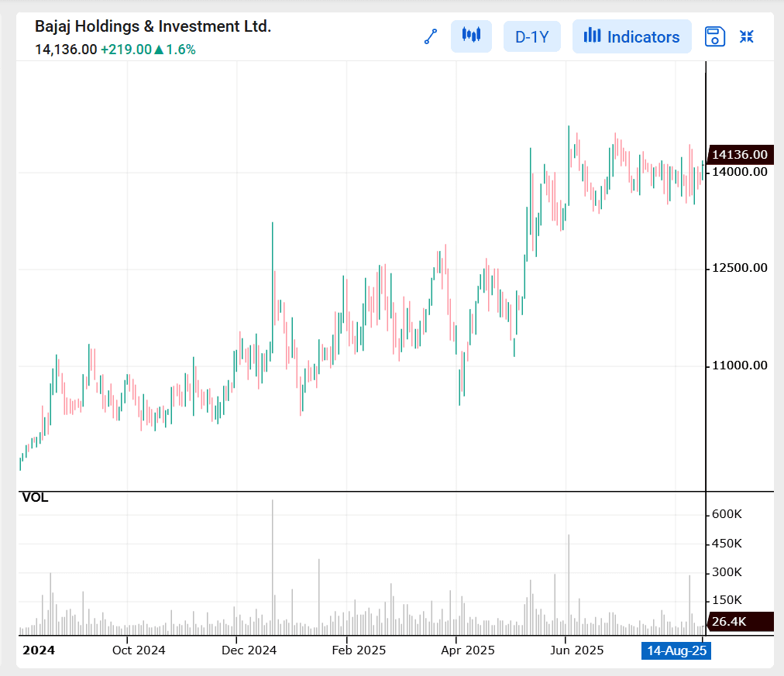Click the 14,136.00 current price value

(x=66, y=50)
